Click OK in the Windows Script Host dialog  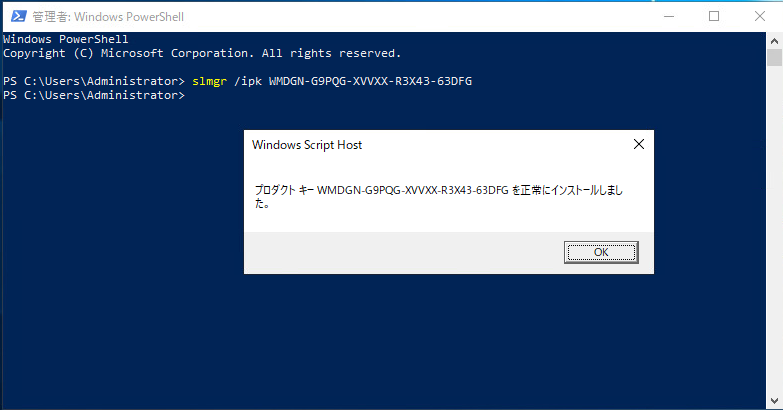click(601, 252)
